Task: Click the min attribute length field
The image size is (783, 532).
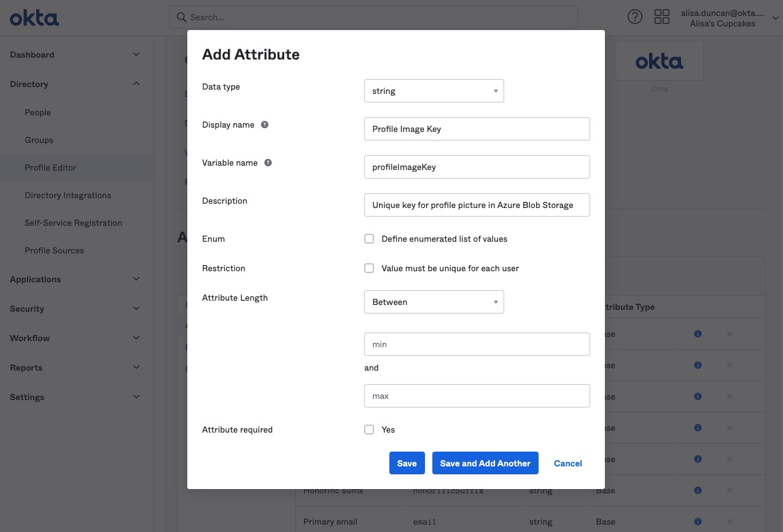Action: click(477, 344)
